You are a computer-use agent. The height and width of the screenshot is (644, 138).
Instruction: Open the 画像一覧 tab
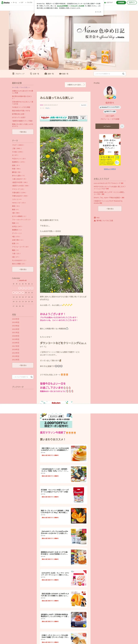49,74
